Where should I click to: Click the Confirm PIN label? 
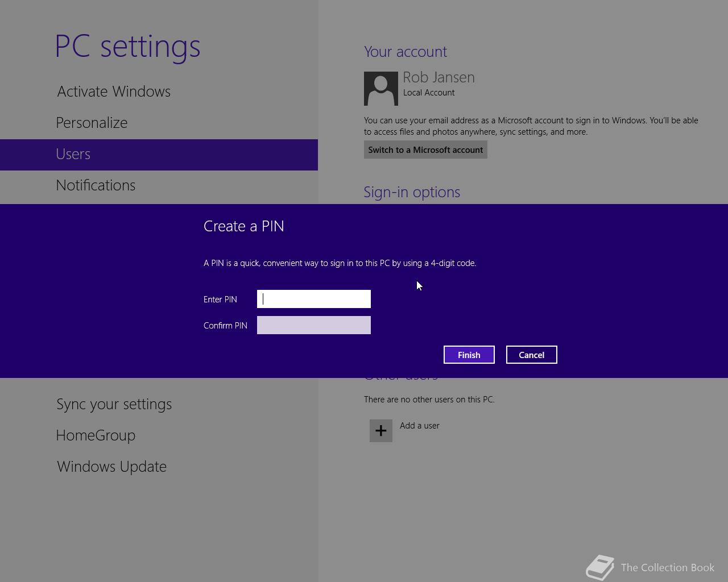click(x=225, y=326)
